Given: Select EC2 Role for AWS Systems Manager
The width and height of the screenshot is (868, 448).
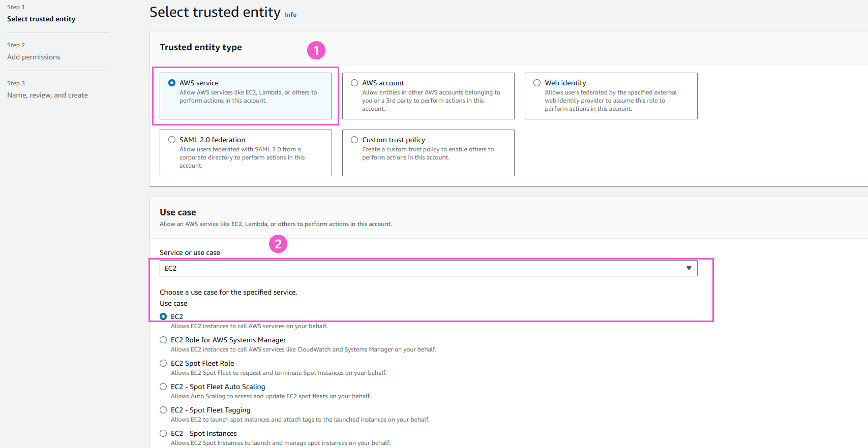Looking at the screenshot, I should 163,340.
